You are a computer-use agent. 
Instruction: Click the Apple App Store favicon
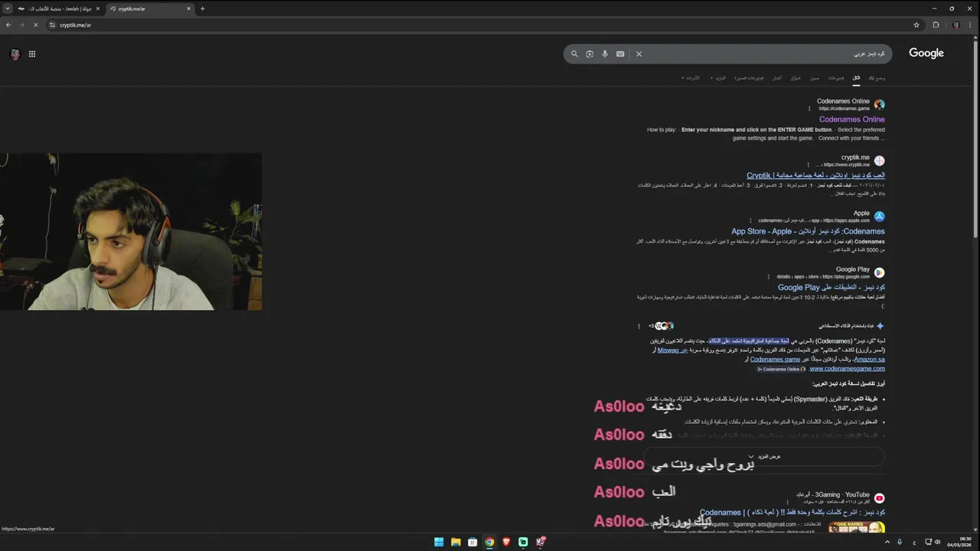(879, 217)
